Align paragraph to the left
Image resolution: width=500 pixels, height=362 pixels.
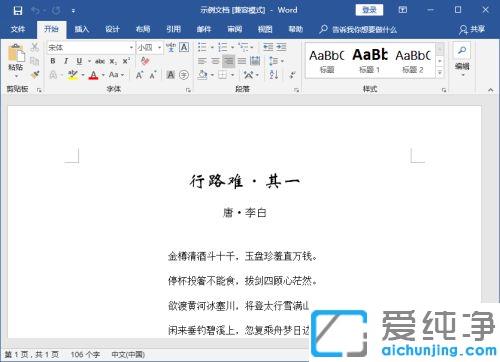(x=202, y=61)
